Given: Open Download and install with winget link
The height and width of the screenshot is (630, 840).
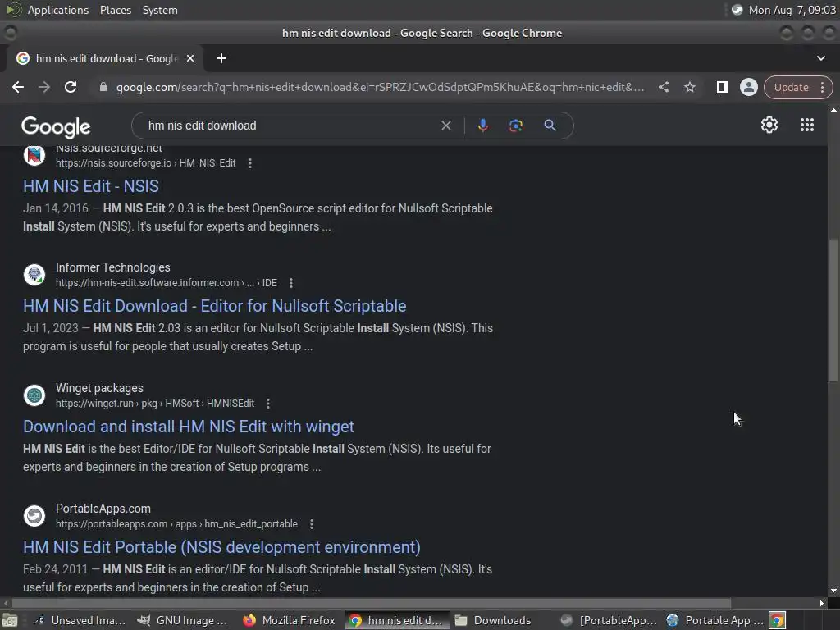Looking at the screenshot, I should click(x=189, y=427).
